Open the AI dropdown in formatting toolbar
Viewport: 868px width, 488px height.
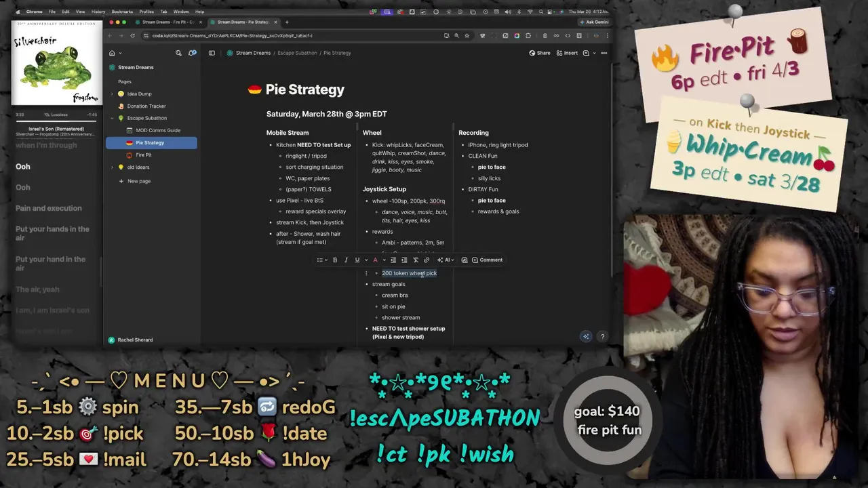pos(446,260)
